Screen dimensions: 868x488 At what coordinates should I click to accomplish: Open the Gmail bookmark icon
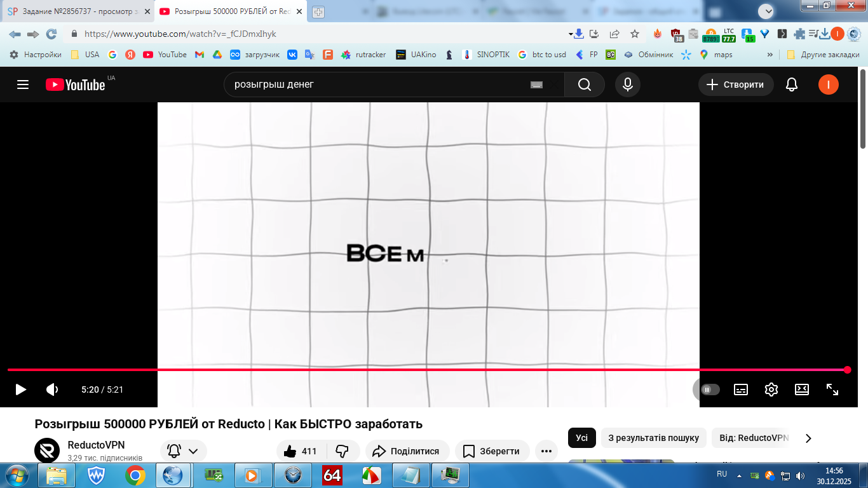pos(200,55)
